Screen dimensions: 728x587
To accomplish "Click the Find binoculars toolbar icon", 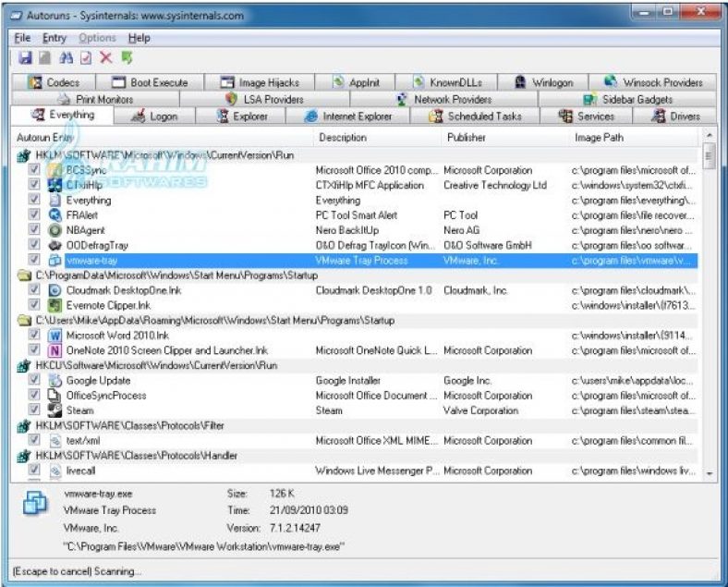I will pos(67,57).
